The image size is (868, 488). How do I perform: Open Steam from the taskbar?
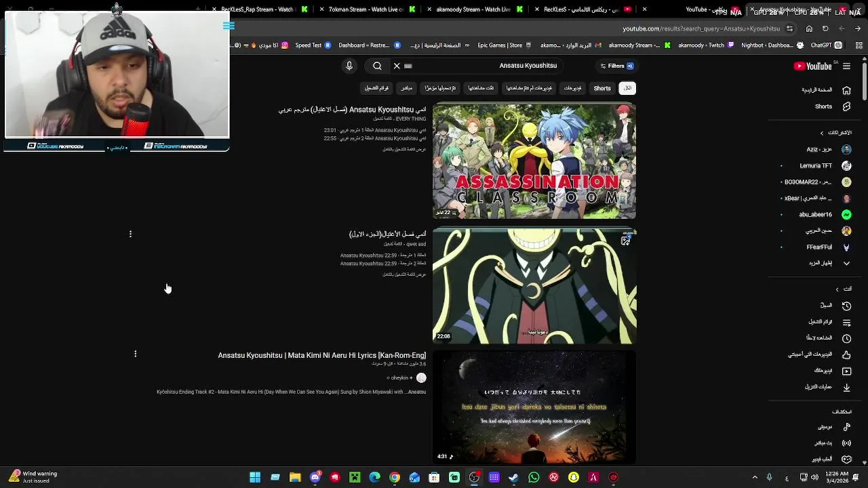pos(513,477)
